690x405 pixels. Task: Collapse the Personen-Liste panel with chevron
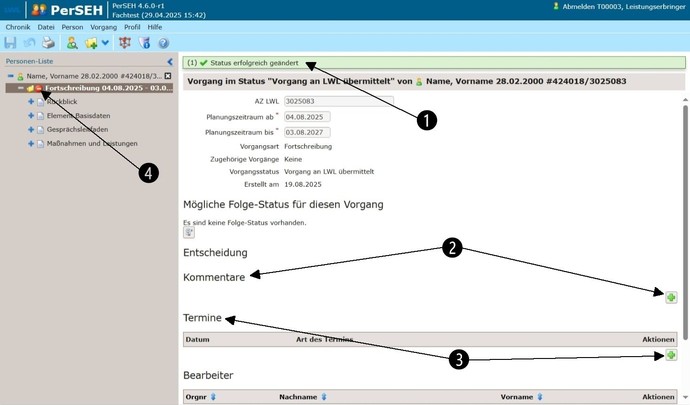(x=170, y=62)
